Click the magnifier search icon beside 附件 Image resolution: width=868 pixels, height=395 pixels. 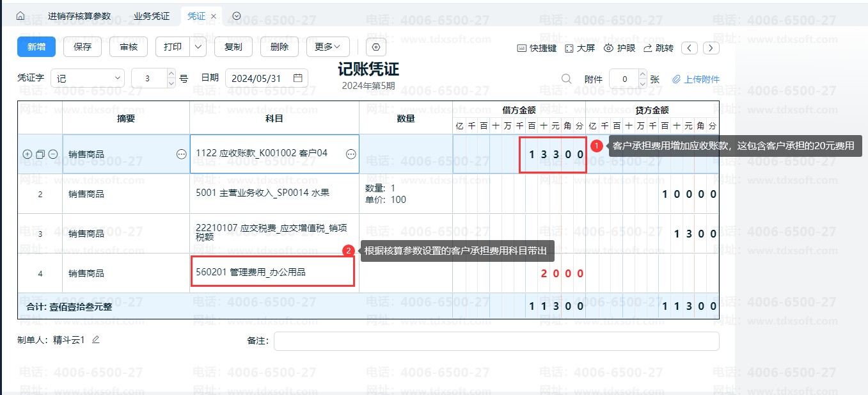566,79
